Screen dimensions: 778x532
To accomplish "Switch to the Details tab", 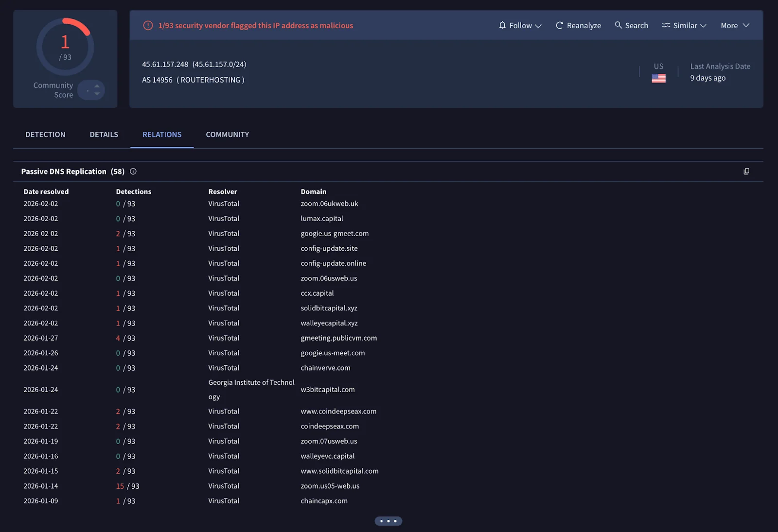I will (x=104, y=135).
